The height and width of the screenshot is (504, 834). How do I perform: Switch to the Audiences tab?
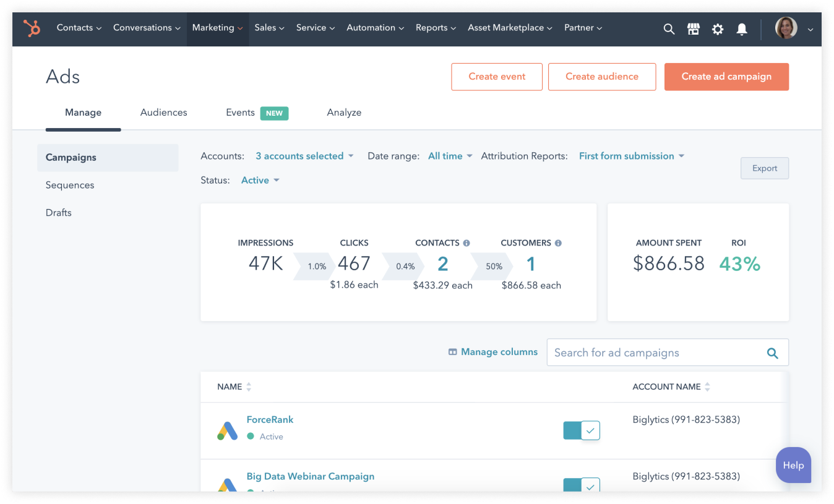pyautogui.click(x=163, y=113)
